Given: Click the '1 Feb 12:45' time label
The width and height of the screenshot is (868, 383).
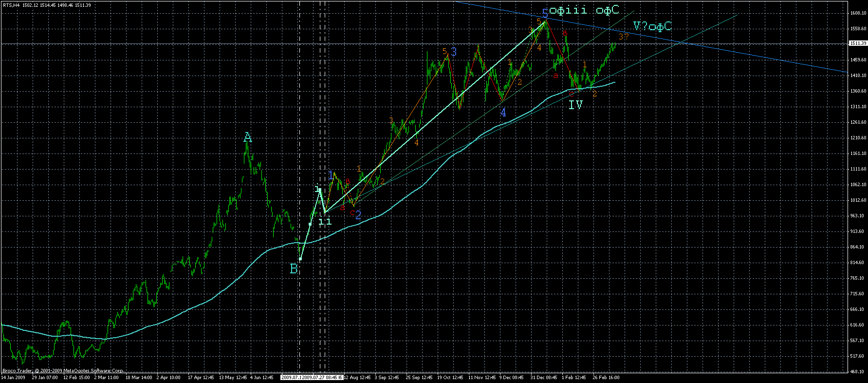Looking at the screenshot, I should [x=574, y=377].
